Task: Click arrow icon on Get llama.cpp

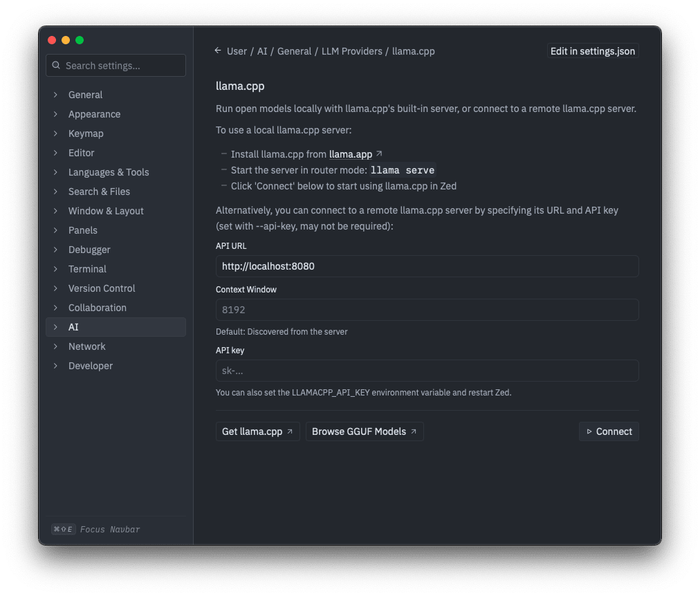Action: 290,432
